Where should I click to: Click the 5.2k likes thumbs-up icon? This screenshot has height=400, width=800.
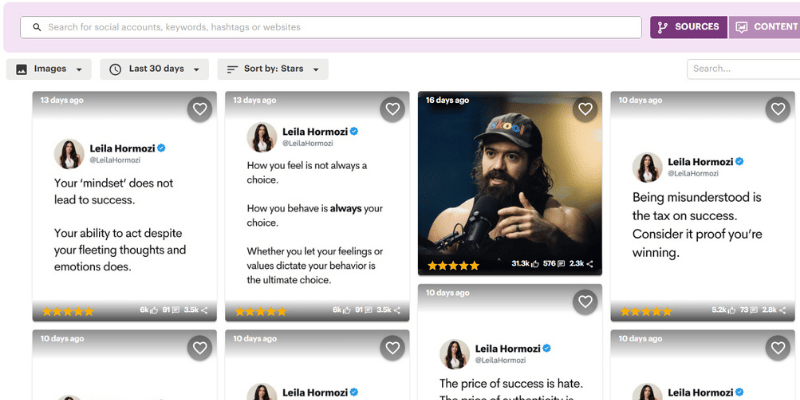point(733,310)
